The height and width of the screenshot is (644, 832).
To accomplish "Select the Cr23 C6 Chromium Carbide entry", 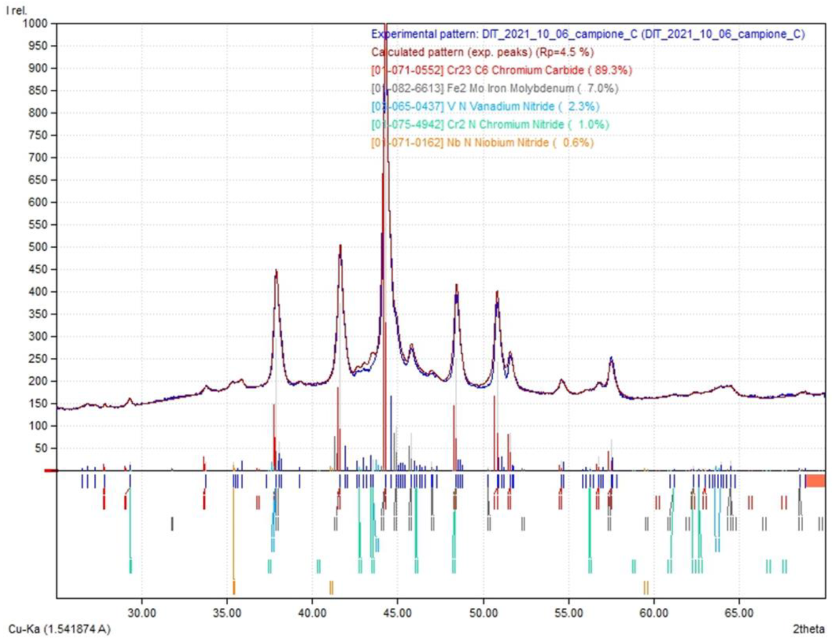I will (x=502, y=70).
